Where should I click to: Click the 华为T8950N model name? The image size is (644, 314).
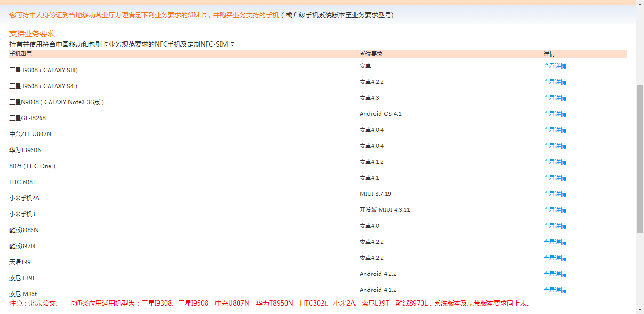pos(25,150)
